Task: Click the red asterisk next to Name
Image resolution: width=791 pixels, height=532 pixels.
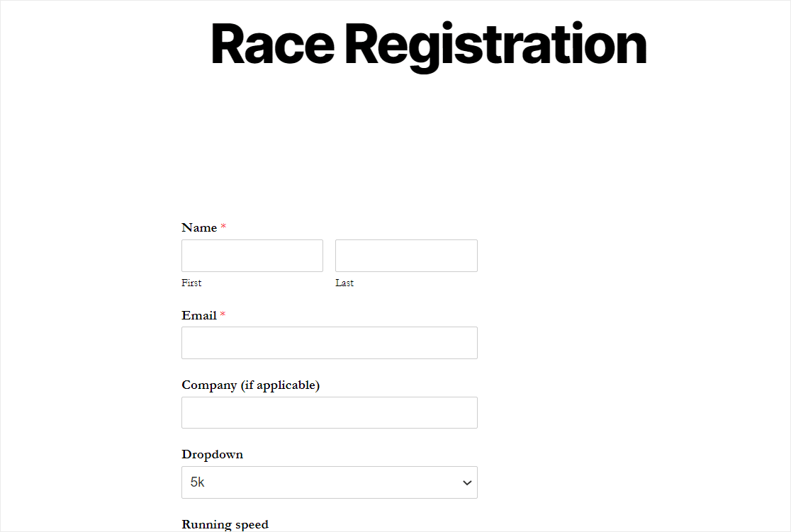Action: click(x=223, y=227)
